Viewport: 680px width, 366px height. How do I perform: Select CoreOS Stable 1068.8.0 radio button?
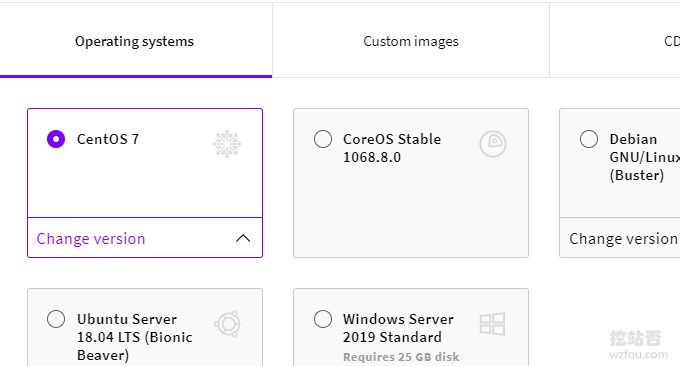[323, 139]
